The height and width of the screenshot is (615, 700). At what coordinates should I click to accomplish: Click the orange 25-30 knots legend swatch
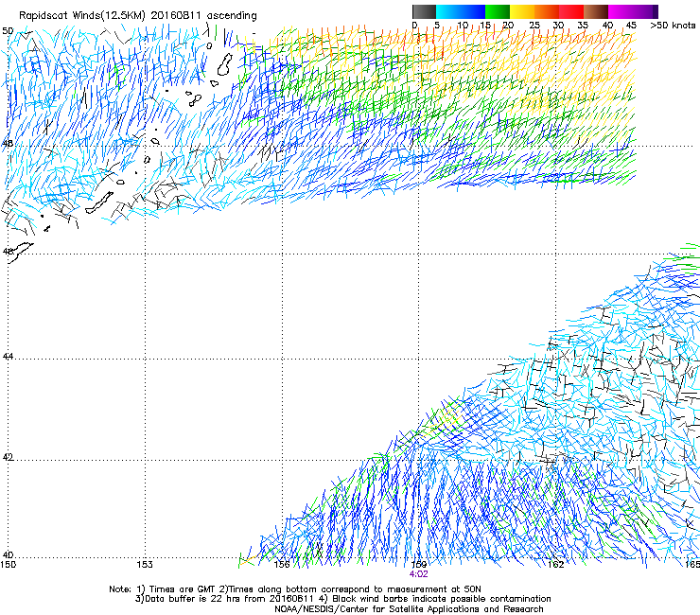coord(547,11)
